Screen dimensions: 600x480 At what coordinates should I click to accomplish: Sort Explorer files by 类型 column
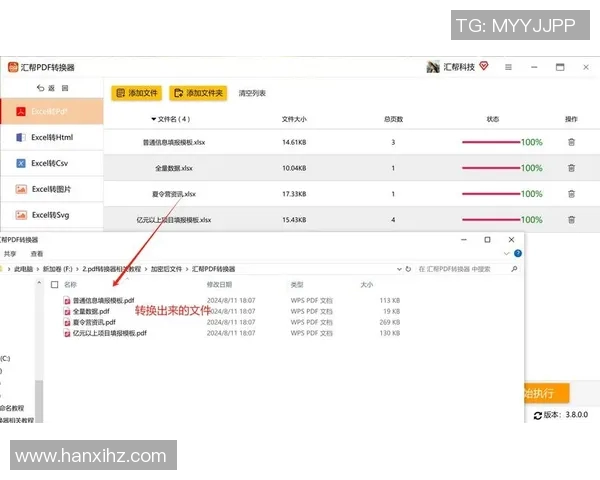click(x=297, y=284)
